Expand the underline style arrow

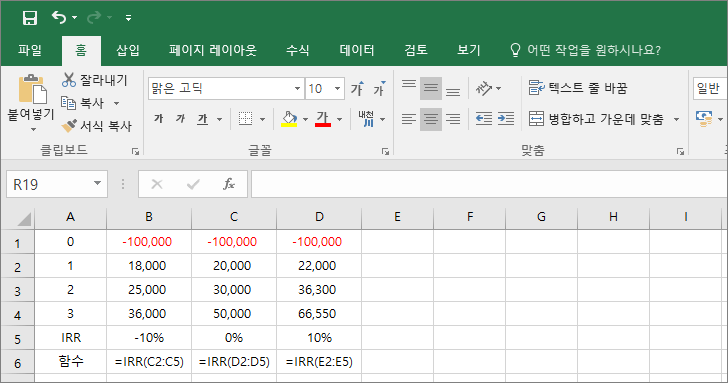(x=219, y=119)
